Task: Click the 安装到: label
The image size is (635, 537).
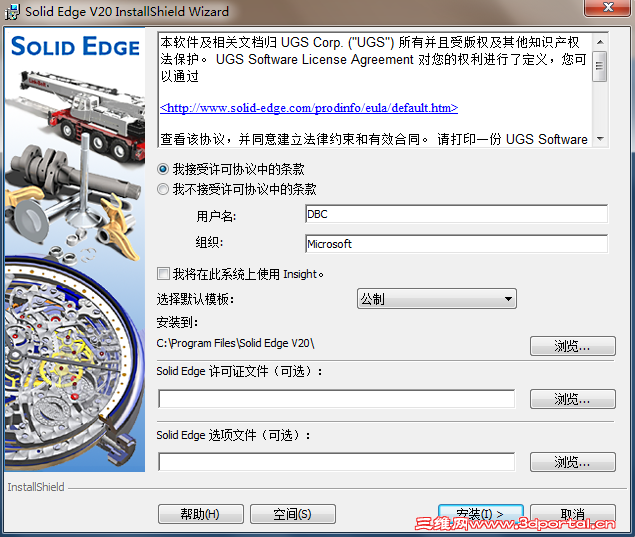Action: [x=177, y=322]
